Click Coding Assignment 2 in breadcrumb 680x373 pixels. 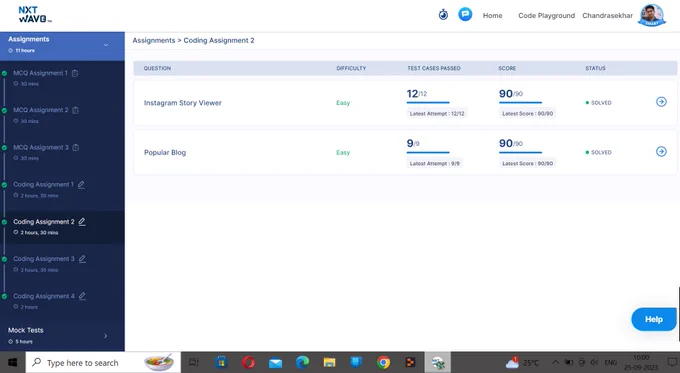click(x=219, y=40)
